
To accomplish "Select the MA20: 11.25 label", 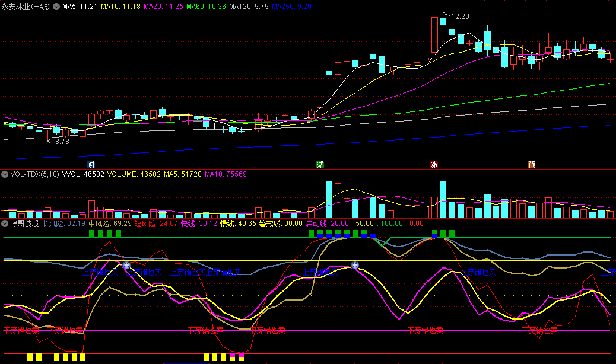I will (163, 7).
